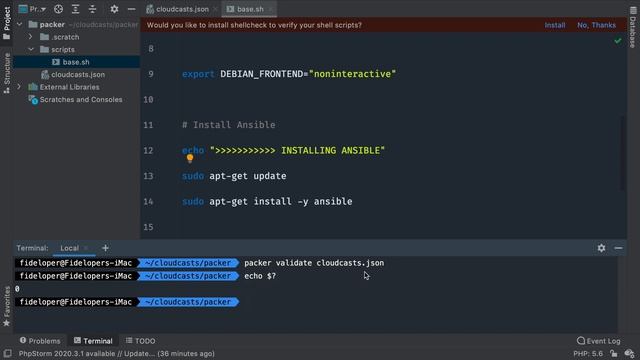This screenshot has width=640, height=360.
Task: Hide the Terminal panel with minus icon
Action: 618,248
